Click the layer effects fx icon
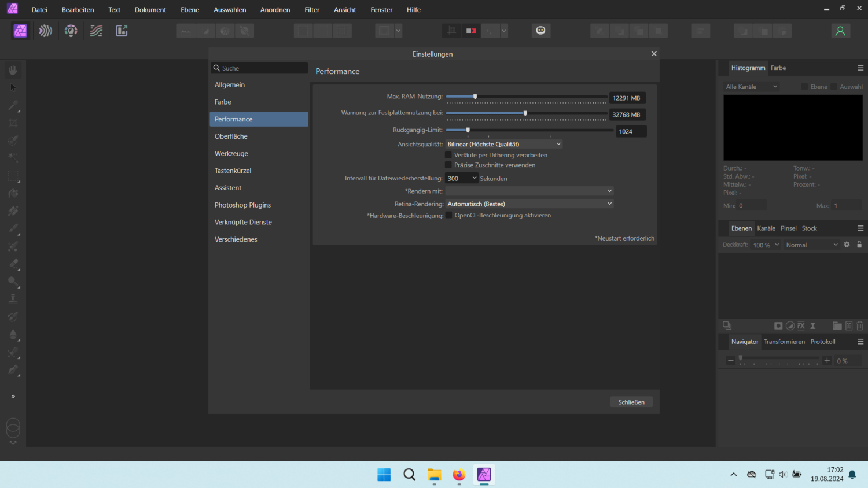 (x=801, y=326)
